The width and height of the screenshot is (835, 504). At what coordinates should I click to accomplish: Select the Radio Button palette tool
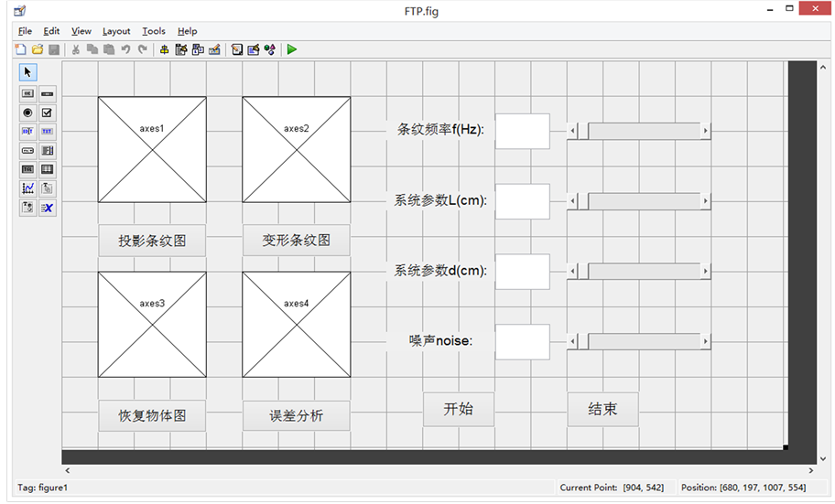[27, 113]
